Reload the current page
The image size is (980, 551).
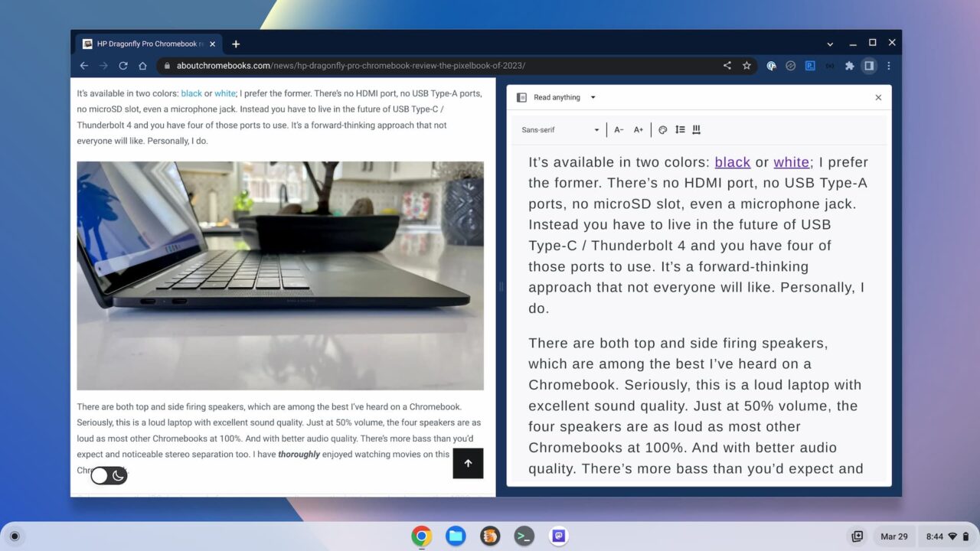tap(122, 66)
